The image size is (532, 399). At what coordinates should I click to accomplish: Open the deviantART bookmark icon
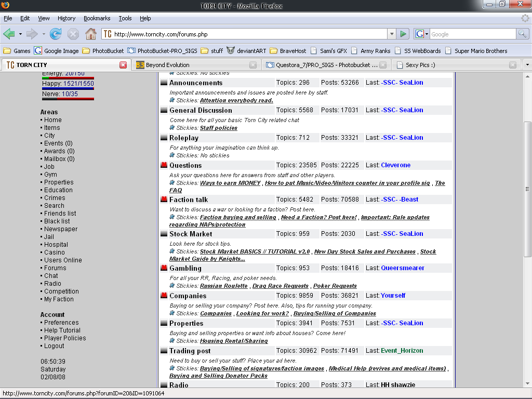click(x=231, y=51)
